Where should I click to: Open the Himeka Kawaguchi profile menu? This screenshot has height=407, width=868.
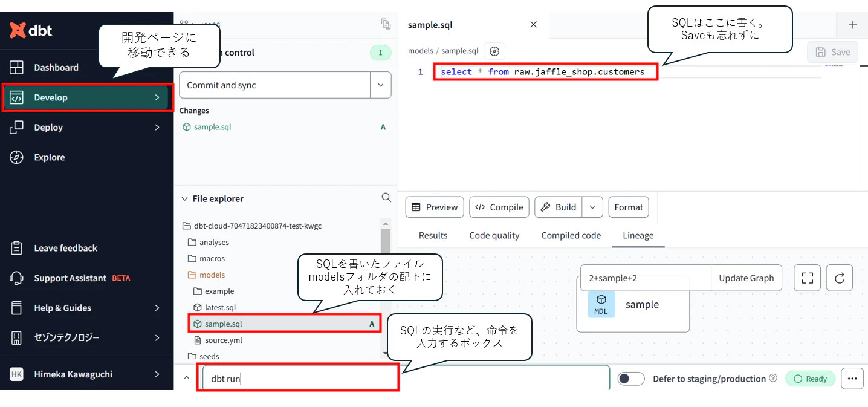tap(86, 374)
